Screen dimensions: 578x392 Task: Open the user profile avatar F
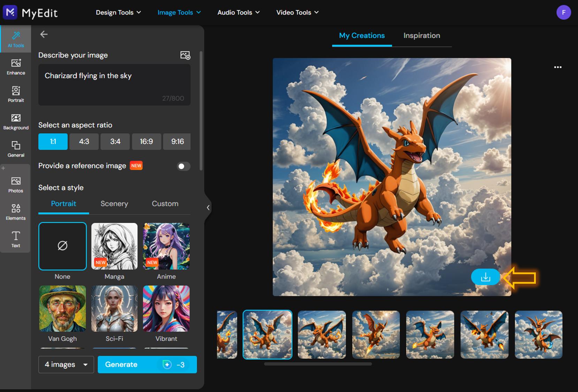pyautogui.click(x=564, y=13)
